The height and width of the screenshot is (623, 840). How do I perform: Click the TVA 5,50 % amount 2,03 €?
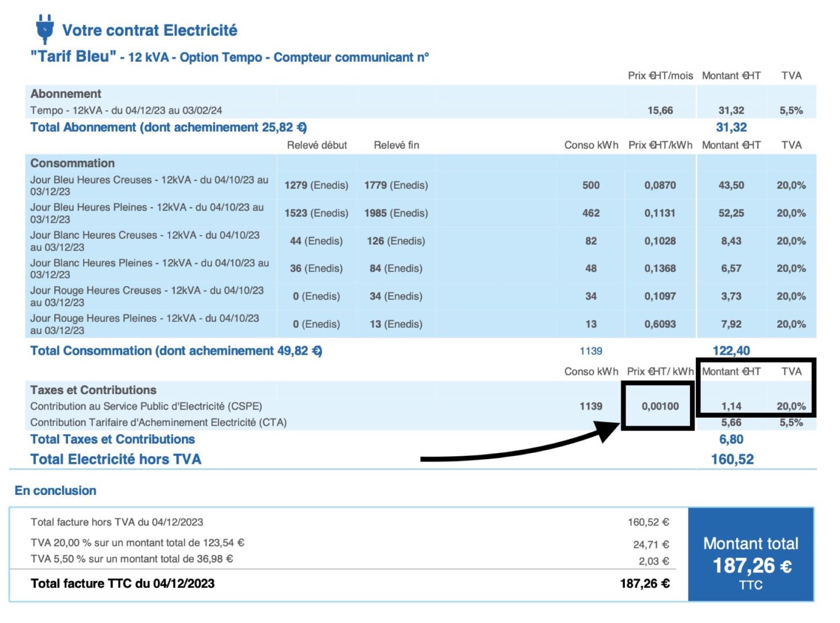click(x=654, y=561)
